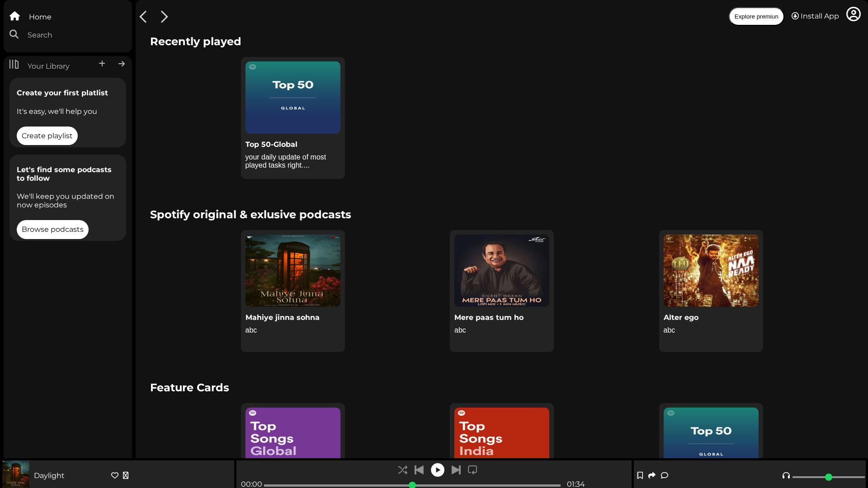Open the Alter ego cover art
This screenshot has width=868, height=488.
point(711,271)
